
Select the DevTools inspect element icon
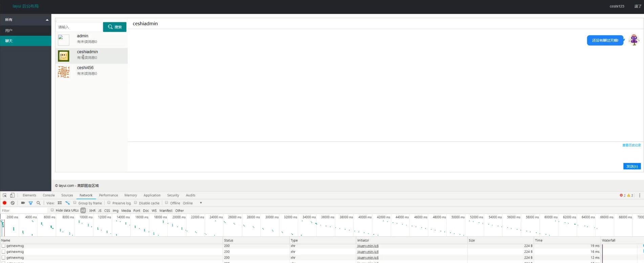(x=5, y=195)
